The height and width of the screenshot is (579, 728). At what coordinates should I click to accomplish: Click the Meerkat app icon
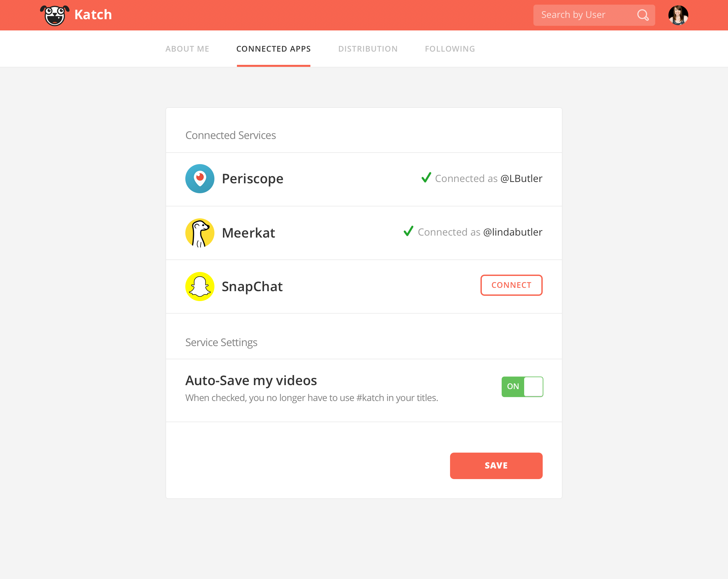(x=200, y=233)
